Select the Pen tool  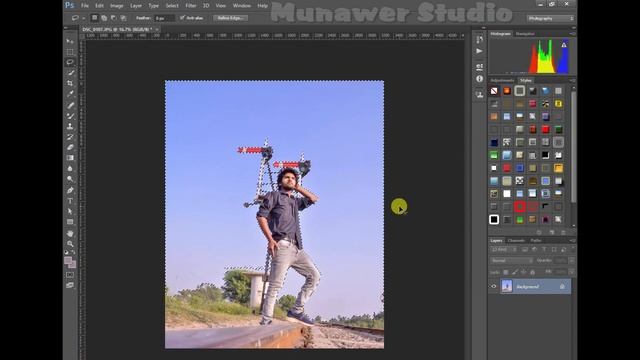[70, 191]
